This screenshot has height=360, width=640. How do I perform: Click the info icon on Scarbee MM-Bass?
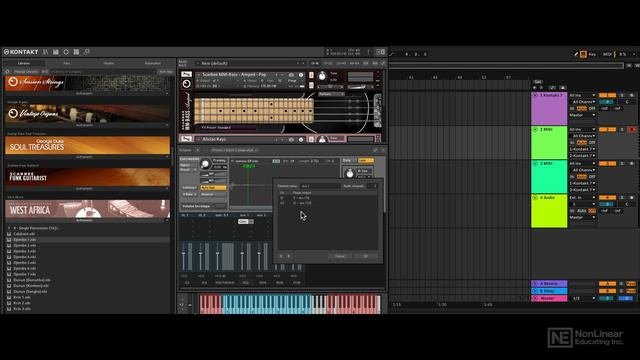301,75
